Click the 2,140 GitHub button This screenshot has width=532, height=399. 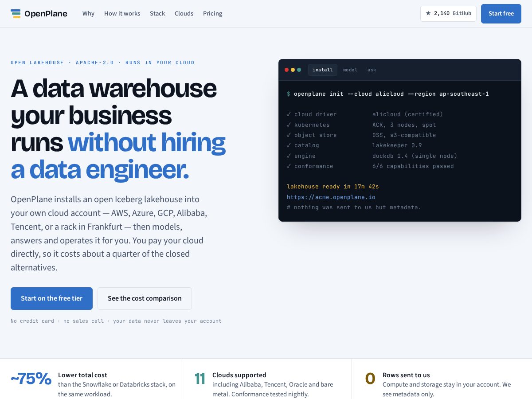tap(448, 14)
